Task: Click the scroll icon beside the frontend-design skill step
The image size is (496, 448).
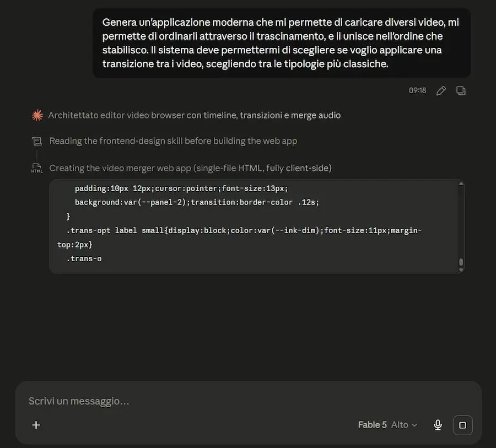Action: (x=37, y=141)
